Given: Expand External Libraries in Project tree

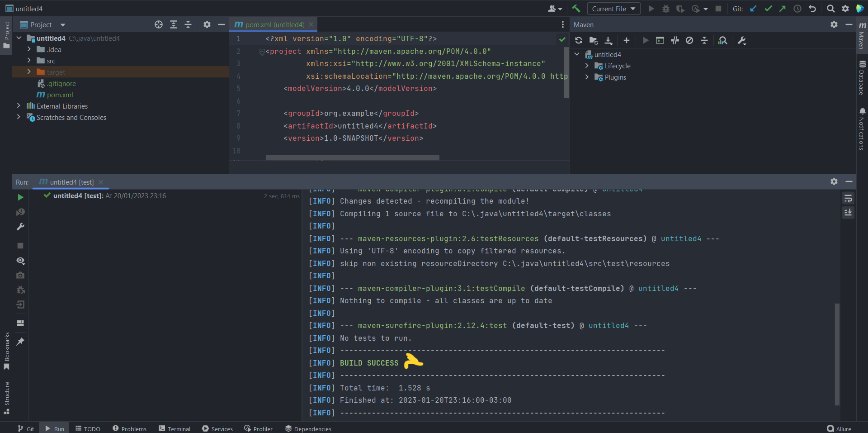Looking at the screenshot, I should pos(19,106).
